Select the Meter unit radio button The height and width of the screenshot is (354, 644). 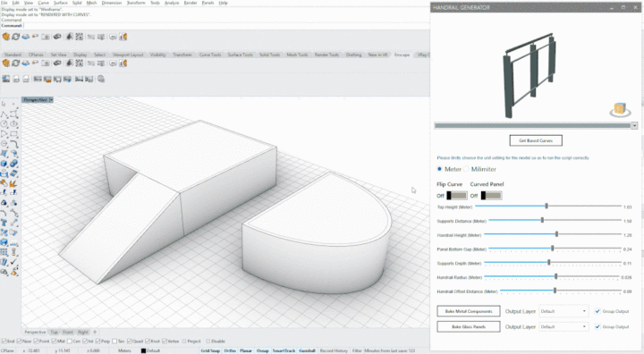(x=439, y=169)
